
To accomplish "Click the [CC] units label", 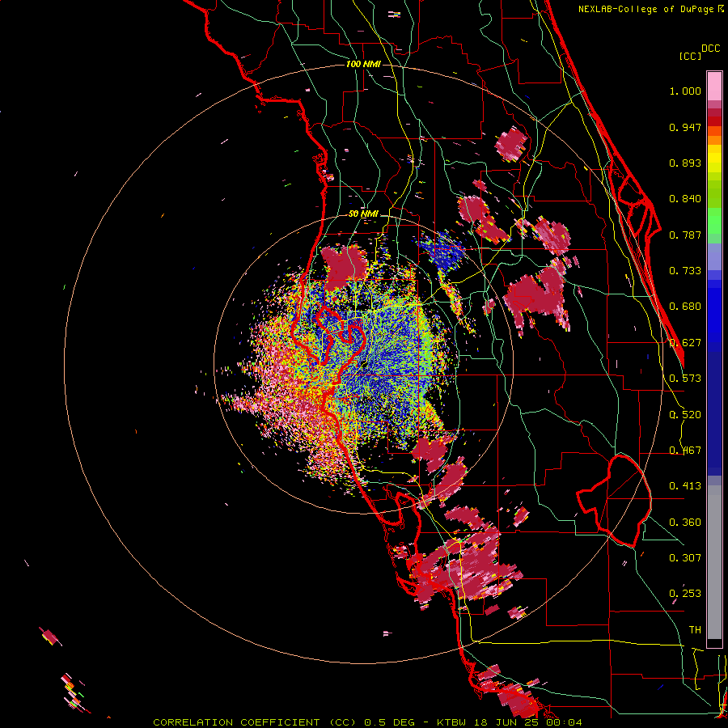I will tap(690, 56).
